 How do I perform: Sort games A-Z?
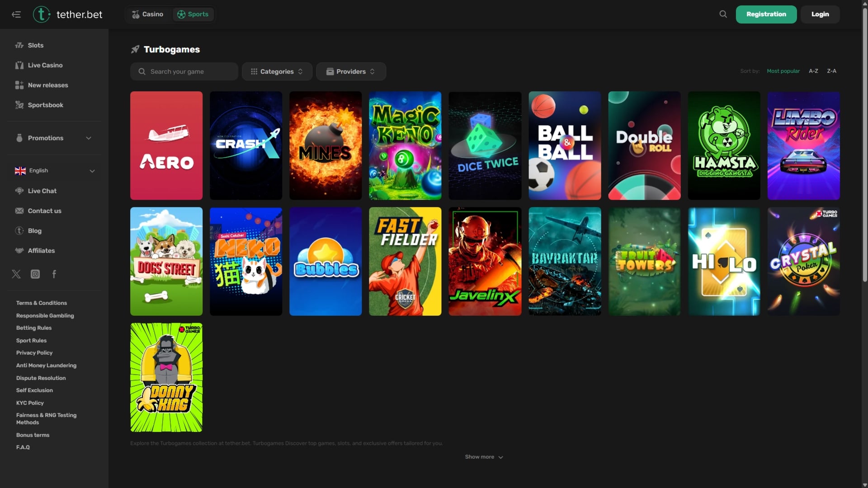point(813,71)
